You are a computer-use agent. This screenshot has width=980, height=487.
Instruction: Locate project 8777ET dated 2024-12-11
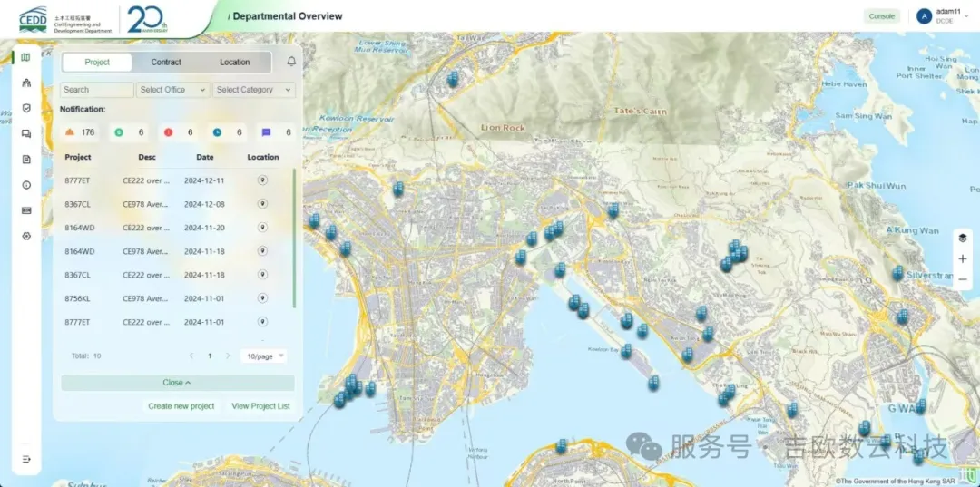pos(262,180)
